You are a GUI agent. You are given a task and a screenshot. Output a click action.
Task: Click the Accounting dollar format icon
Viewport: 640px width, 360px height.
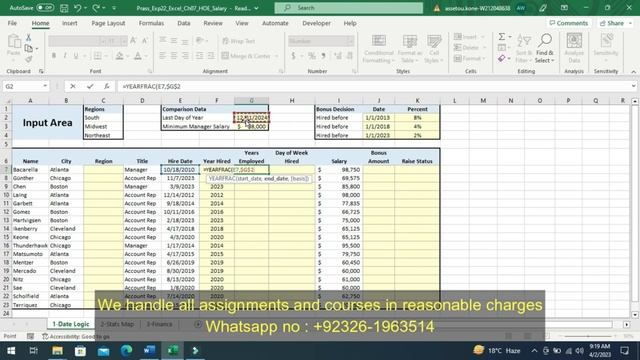[x=293, y=56]
